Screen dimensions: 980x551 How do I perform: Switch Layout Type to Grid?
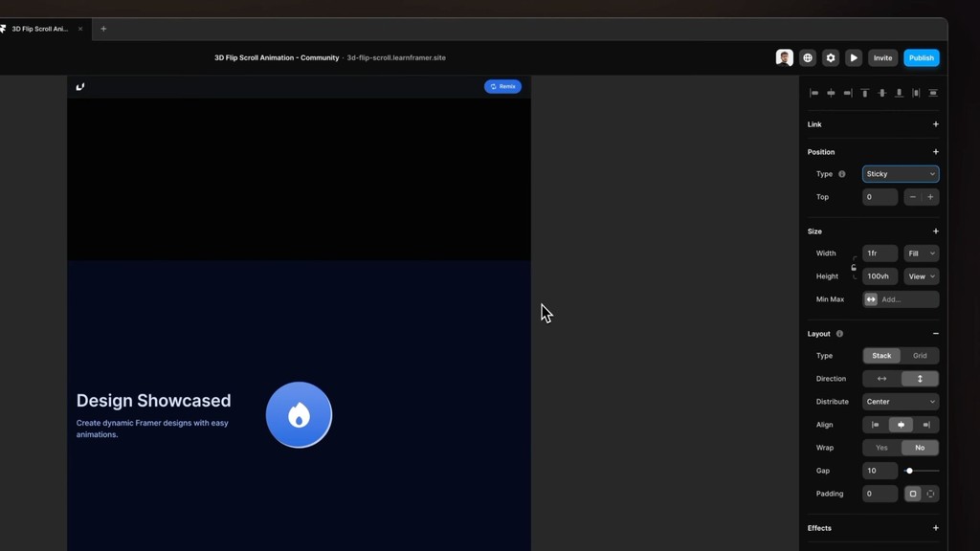pos(920,355)
